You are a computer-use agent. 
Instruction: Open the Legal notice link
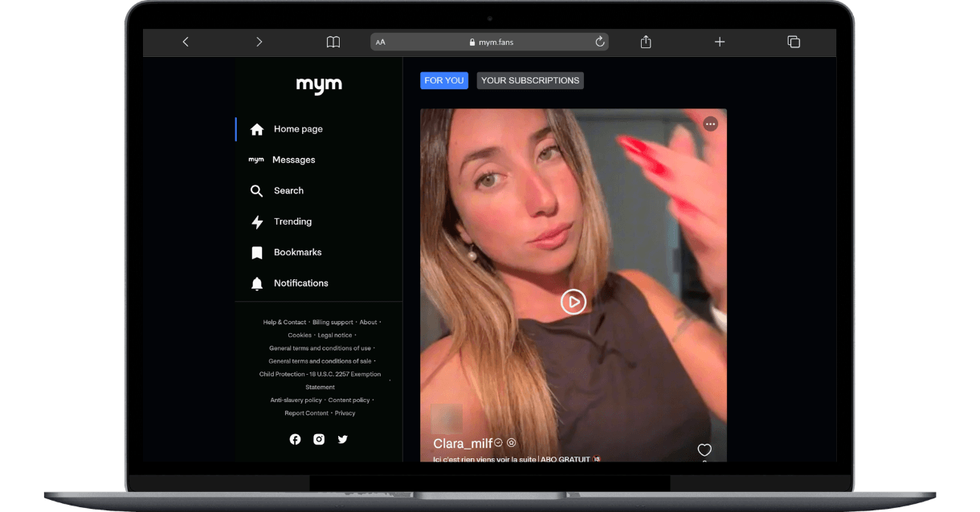coord(335,335)
